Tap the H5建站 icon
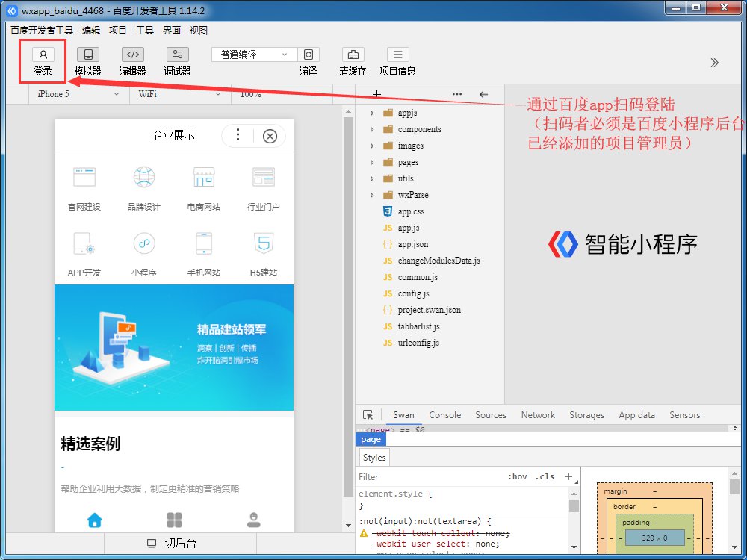 [x=264, y=243]
